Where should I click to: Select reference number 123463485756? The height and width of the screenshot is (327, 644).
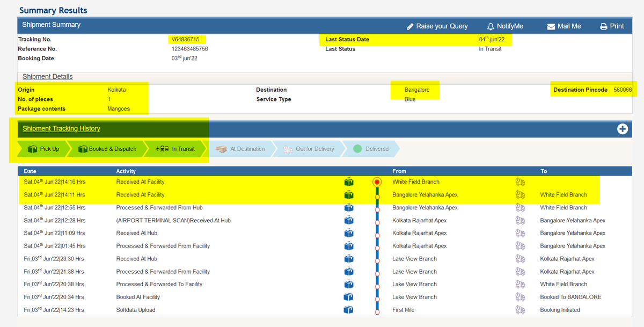pyautogui.click(x=189, y=49)
